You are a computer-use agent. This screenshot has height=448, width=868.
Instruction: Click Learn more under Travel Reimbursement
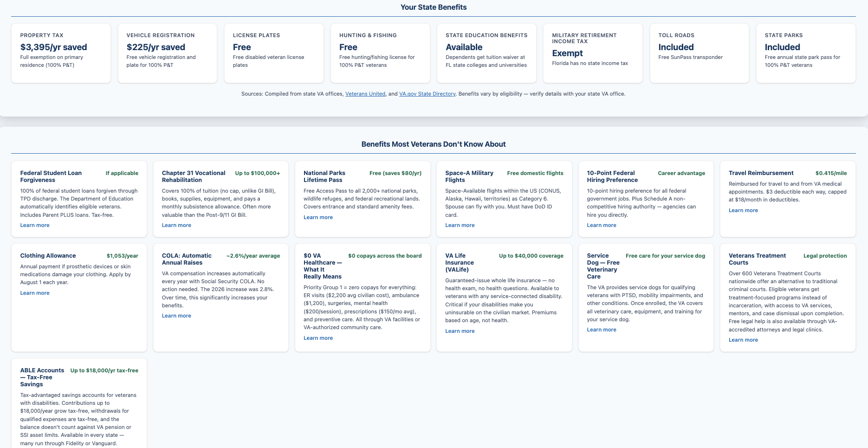click(x=743, y=210)
